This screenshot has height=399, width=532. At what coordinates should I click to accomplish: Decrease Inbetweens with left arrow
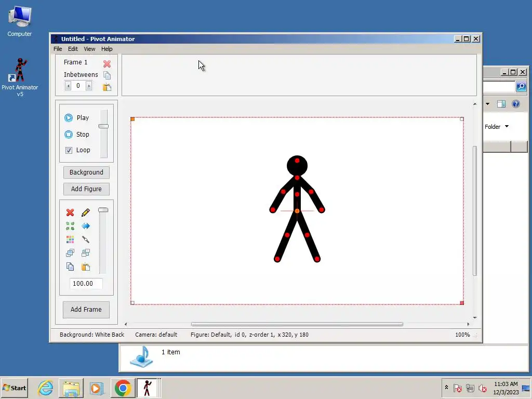tap(68, 86)
